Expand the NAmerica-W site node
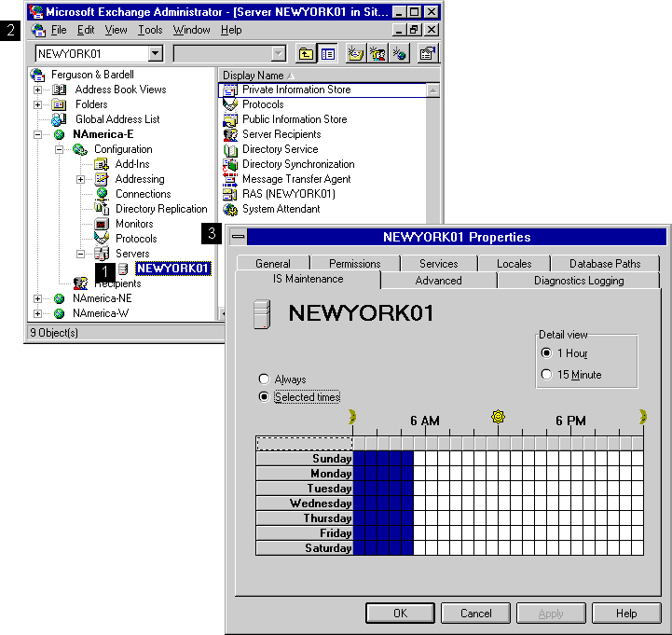Viewport: 672px width, 635px height. point(37,313)
